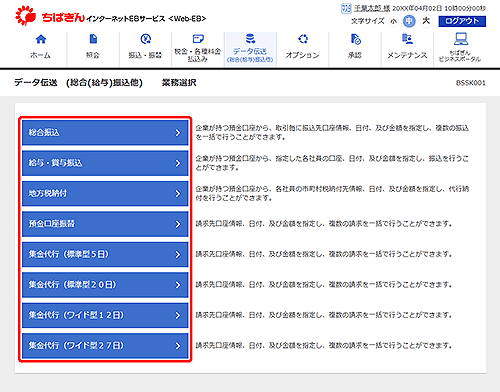The height and width of the screenshot is (392, 500).
Task: Click the BSSK001 screen code text
Action: click(471, 83)
